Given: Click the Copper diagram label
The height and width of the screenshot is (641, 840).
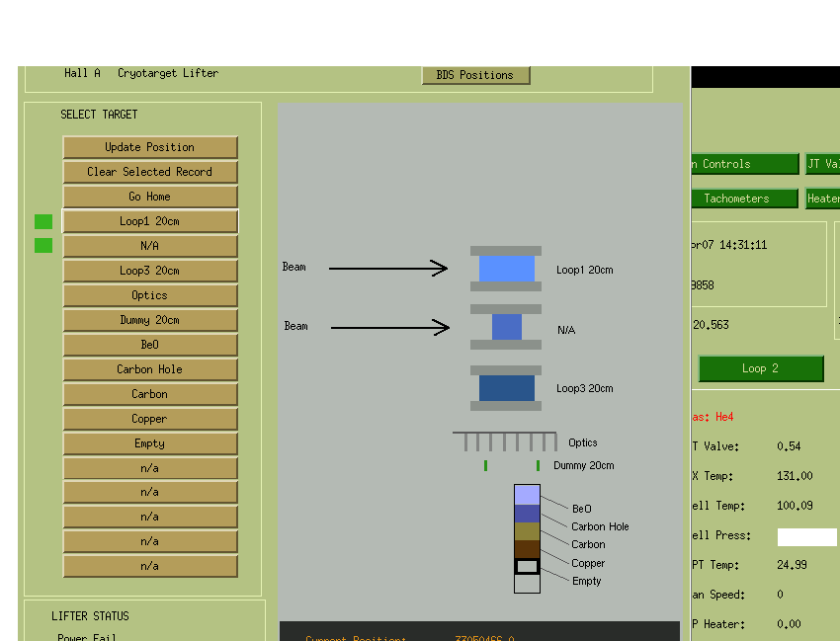Looking at the screenshot, I should (x=588, y=563).
